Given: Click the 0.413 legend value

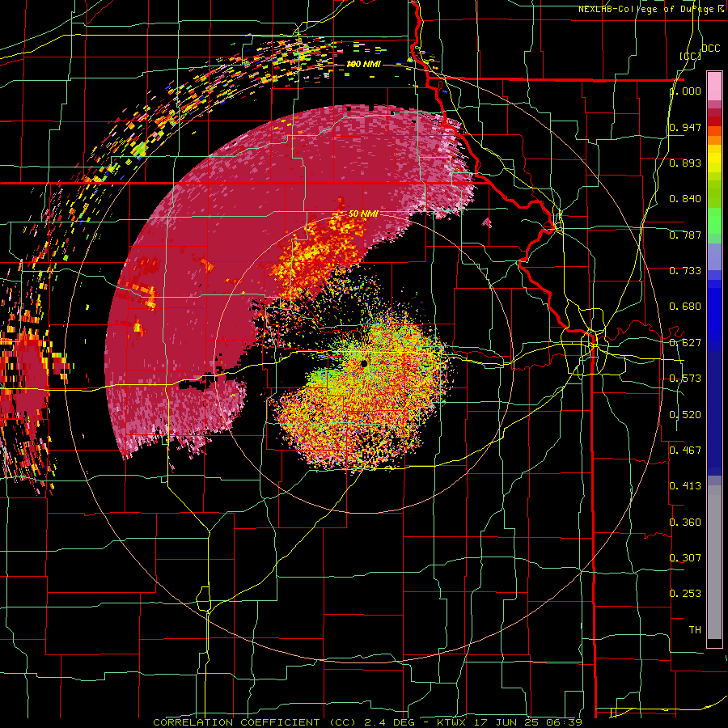Looking at the screenshot, I should (x=685, y=486).
